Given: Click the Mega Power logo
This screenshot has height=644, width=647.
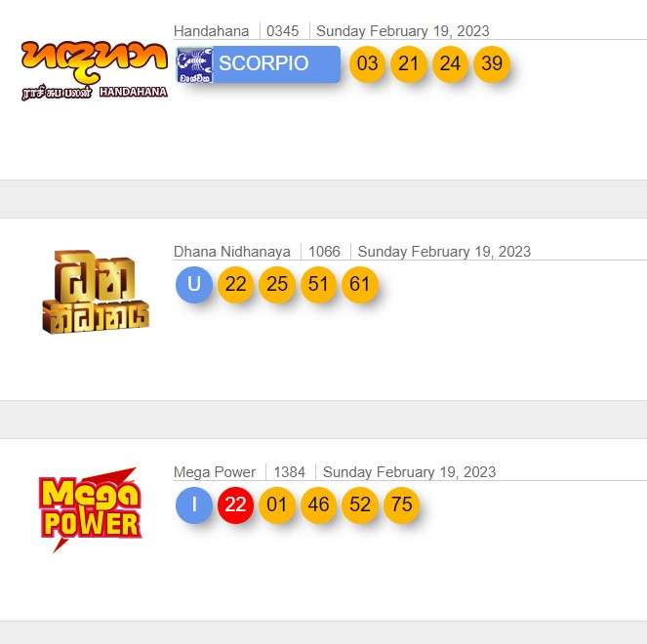Looking at the screenshot, I should click(x=91, y=510).
